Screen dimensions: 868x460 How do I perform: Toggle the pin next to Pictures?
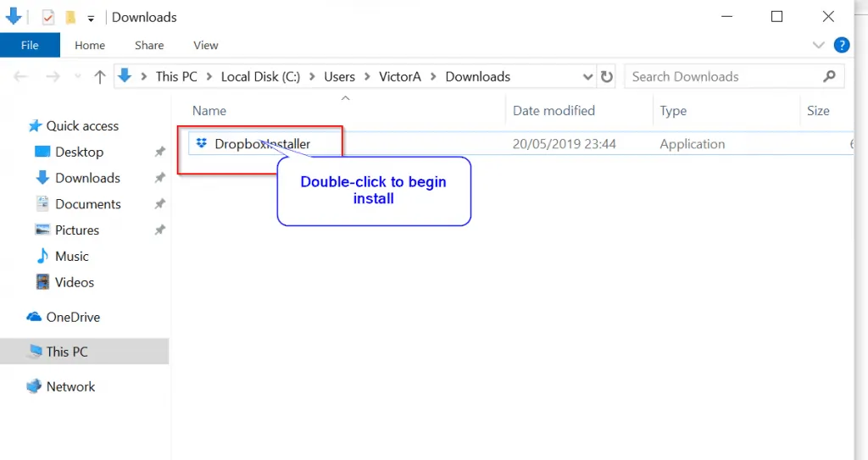click(159, 230)
